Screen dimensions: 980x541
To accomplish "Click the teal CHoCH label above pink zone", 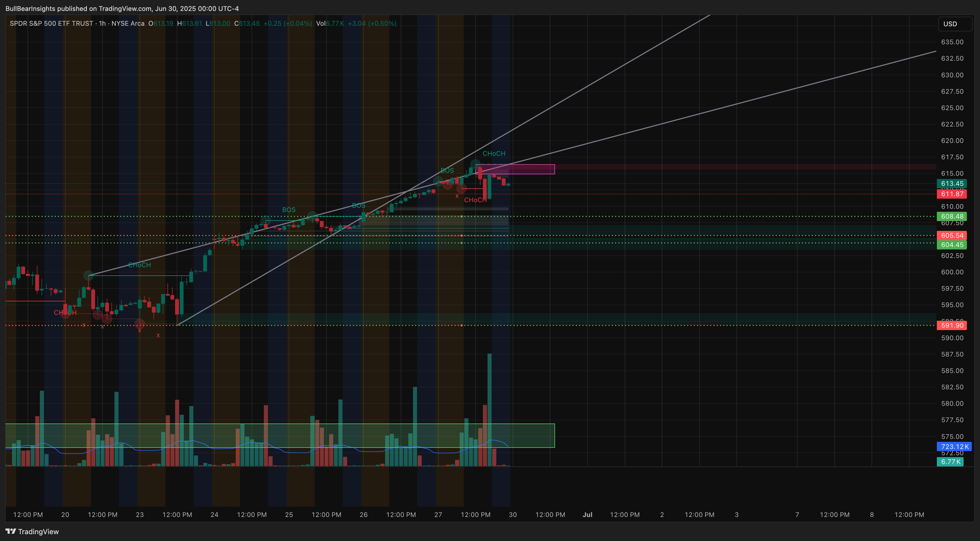I will 494,154.
